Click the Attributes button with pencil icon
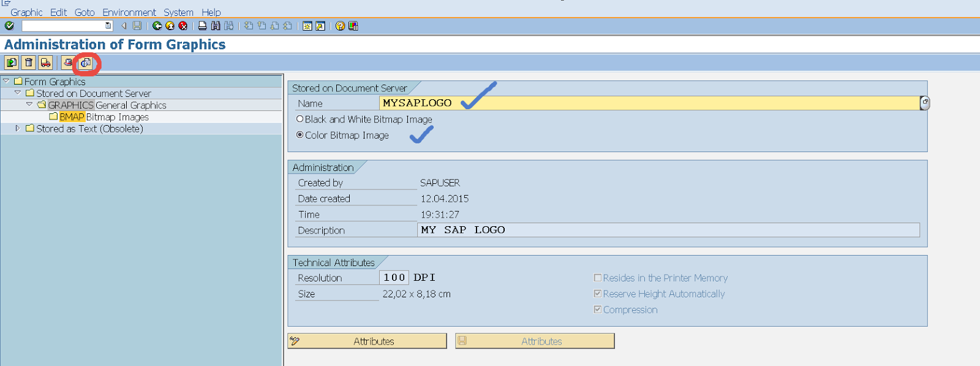This screenshot has height=366, width=980. (x=367, y=341)
